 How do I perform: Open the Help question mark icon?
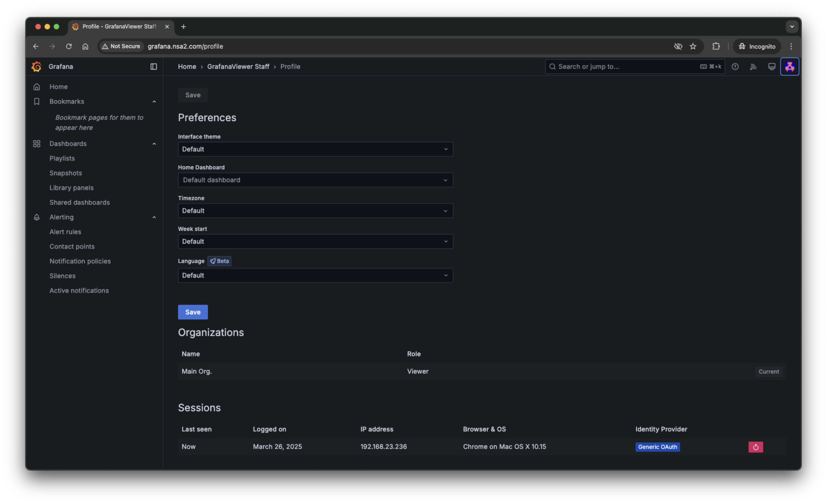click(x=735, y=67)
